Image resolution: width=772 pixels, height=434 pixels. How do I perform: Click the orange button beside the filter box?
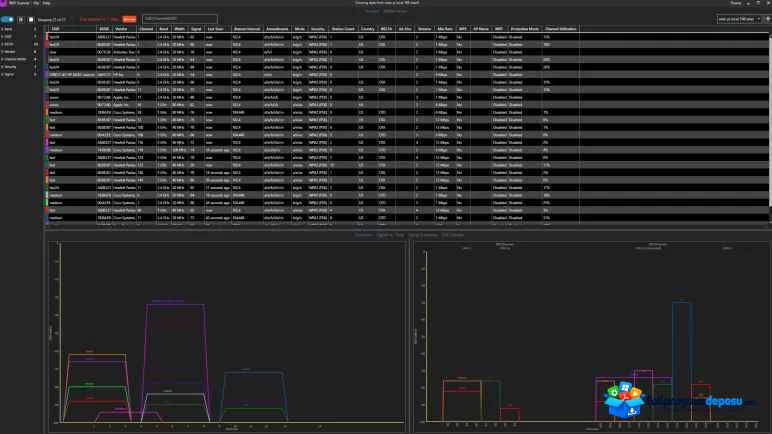tap(129, 19)
